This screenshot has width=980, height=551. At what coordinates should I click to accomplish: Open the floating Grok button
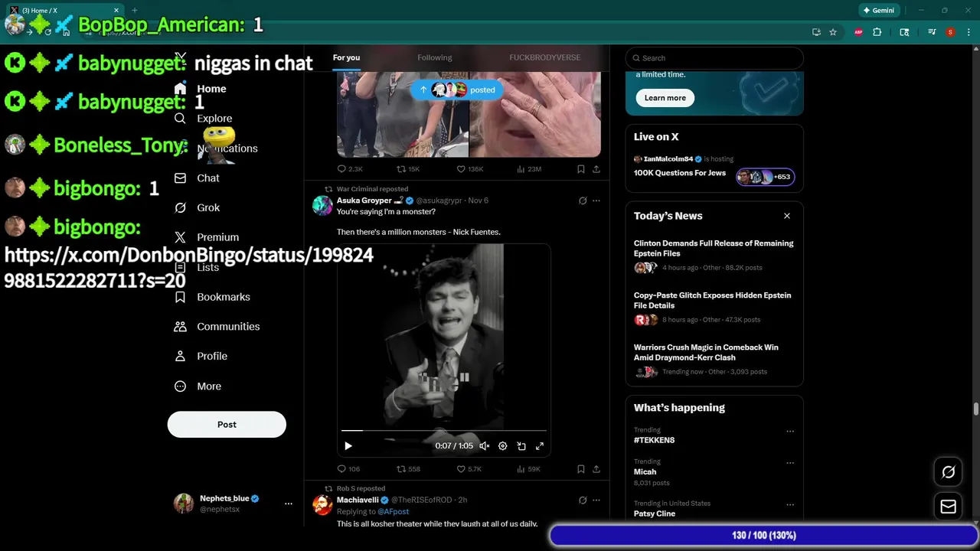point(949,472)
